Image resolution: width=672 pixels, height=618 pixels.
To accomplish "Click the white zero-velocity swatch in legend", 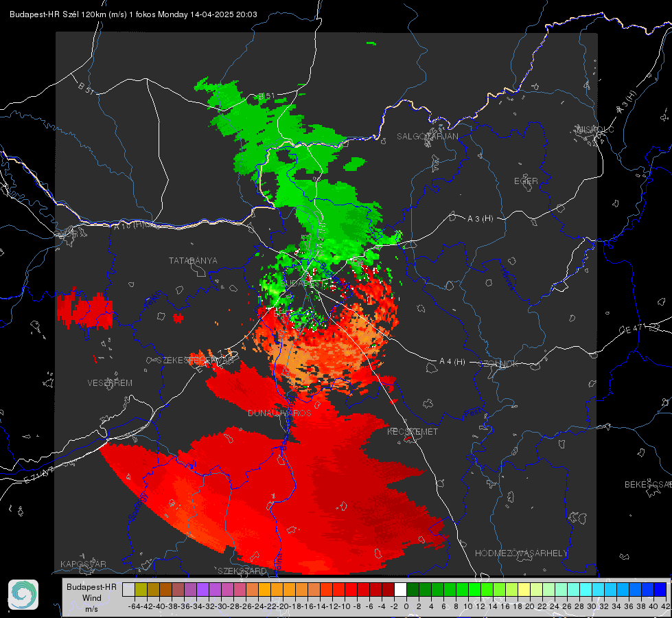I will pyautogui.click(x=400, y=590).
